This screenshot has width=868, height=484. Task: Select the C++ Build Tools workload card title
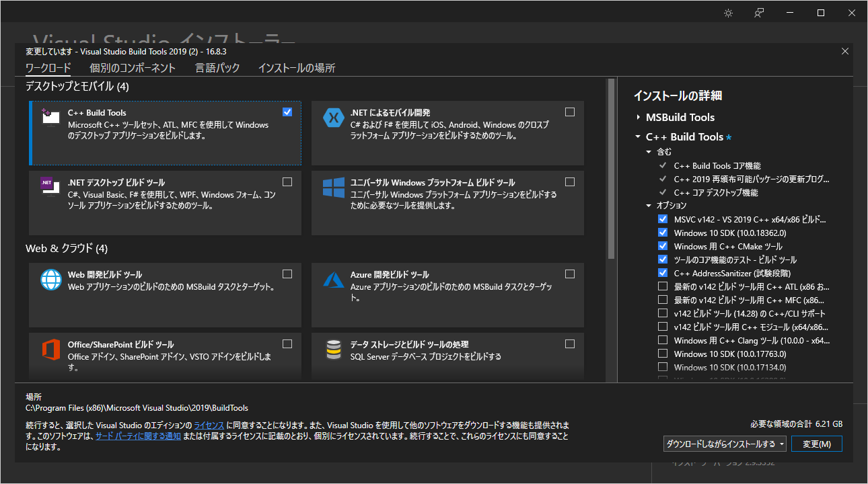click(x=97, y=113)
